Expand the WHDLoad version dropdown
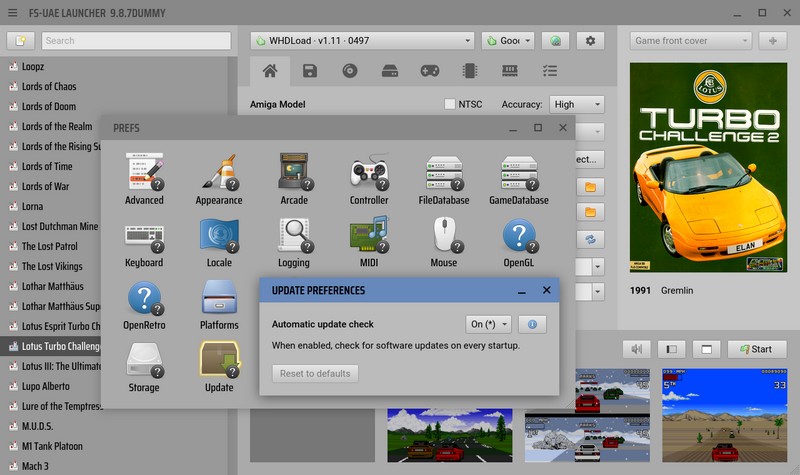Image resolution: width=800 pixels, height=475 pixels. [x=362, y=41]
